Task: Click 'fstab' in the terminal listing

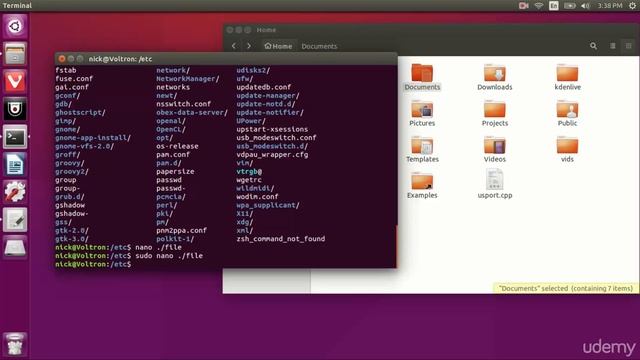Action: [66, 70]
